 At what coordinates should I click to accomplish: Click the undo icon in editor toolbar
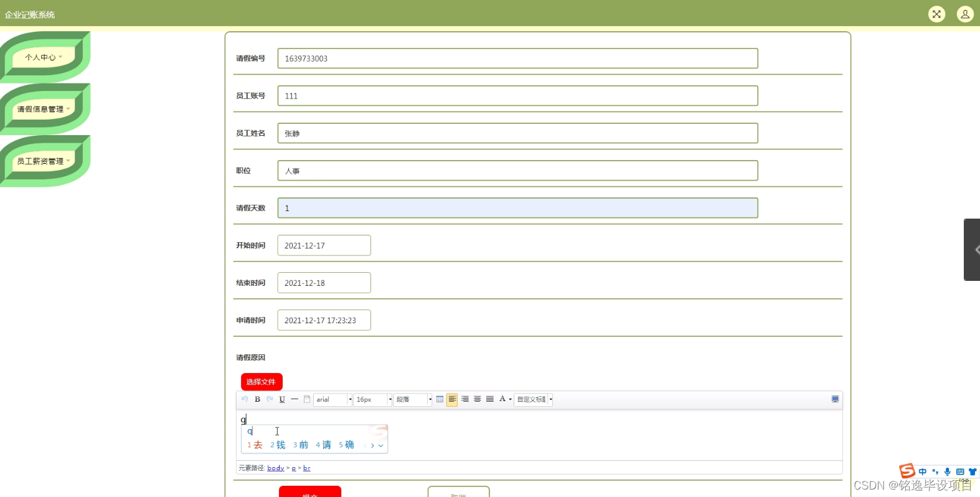click(x=245, y=399)
